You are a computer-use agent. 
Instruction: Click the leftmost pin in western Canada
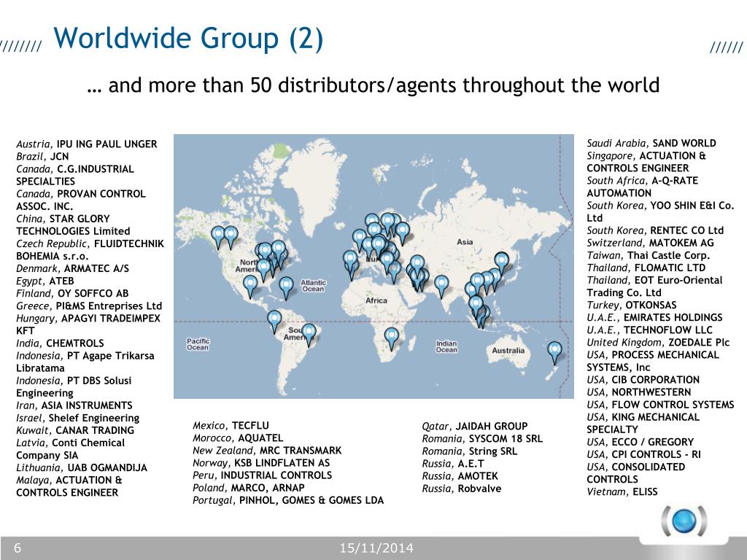[x=217, y=238]
